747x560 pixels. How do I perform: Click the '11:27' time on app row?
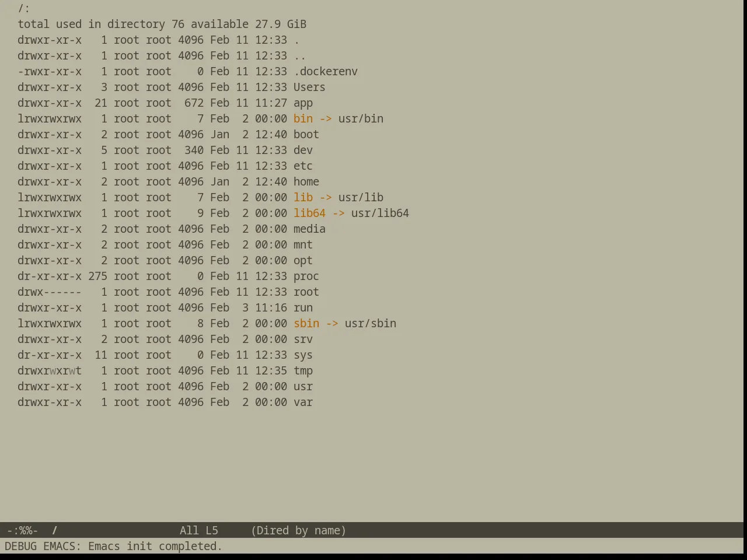coord(271,103)
